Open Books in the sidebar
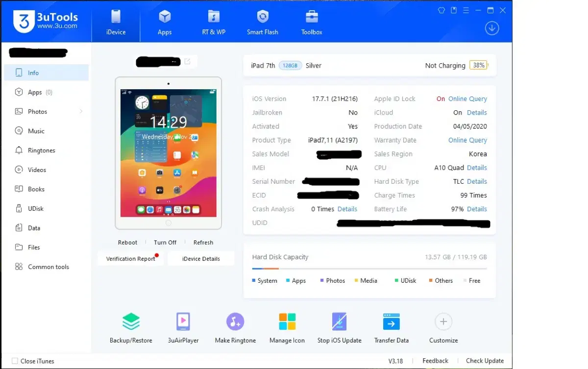 click(46, 189)
